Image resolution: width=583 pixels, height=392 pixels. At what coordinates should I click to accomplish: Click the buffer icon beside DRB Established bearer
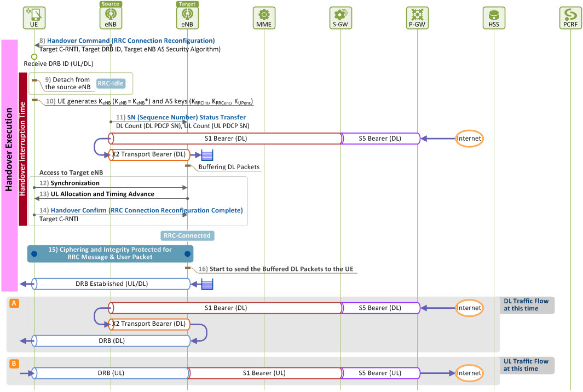[207, 285]
